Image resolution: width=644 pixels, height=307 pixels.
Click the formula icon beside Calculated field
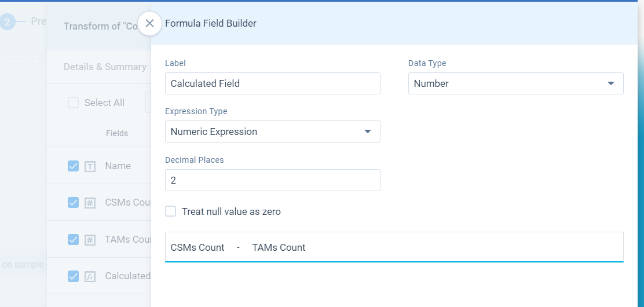[90, 276]
